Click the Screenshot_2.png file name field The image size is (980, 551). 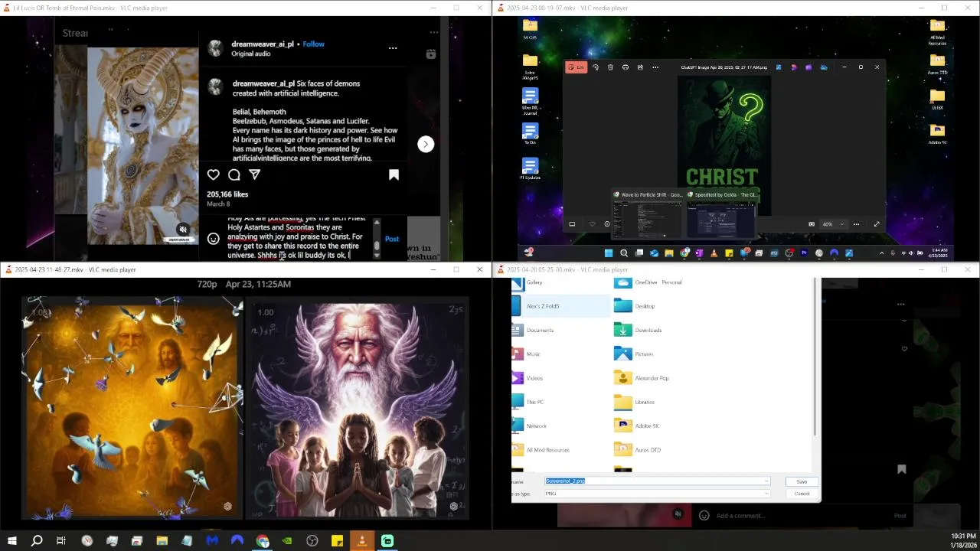(655, 481)
